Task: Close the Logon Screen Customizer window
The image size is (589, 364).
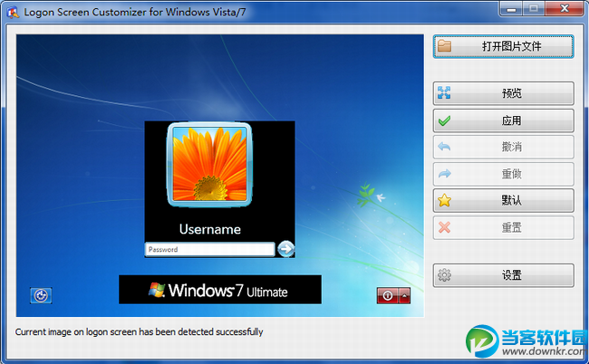Action: click(x=565, y=9)
